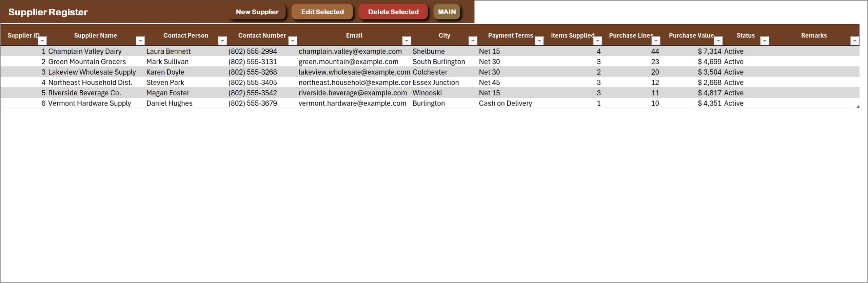Screen dimensions: 868x283
Task: Click the Supplier Register title
Action: click(48, 12)
